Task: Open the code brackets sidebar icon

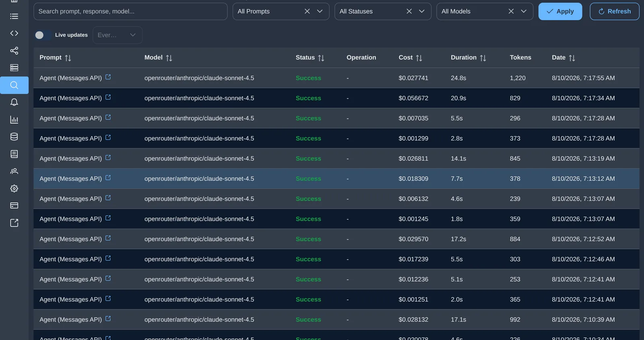Action: click(x=14, y=33)
